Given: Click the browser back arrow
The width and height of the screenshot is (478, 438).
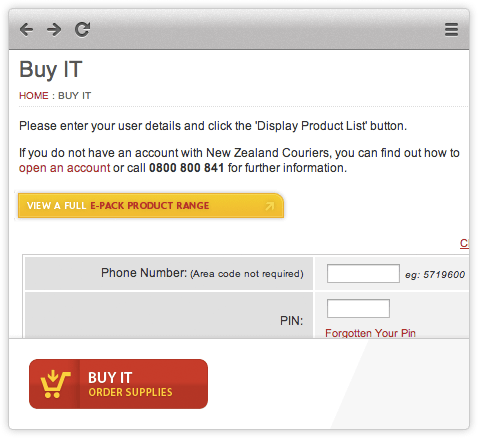Looking at the screenshot, I should 26,30.
